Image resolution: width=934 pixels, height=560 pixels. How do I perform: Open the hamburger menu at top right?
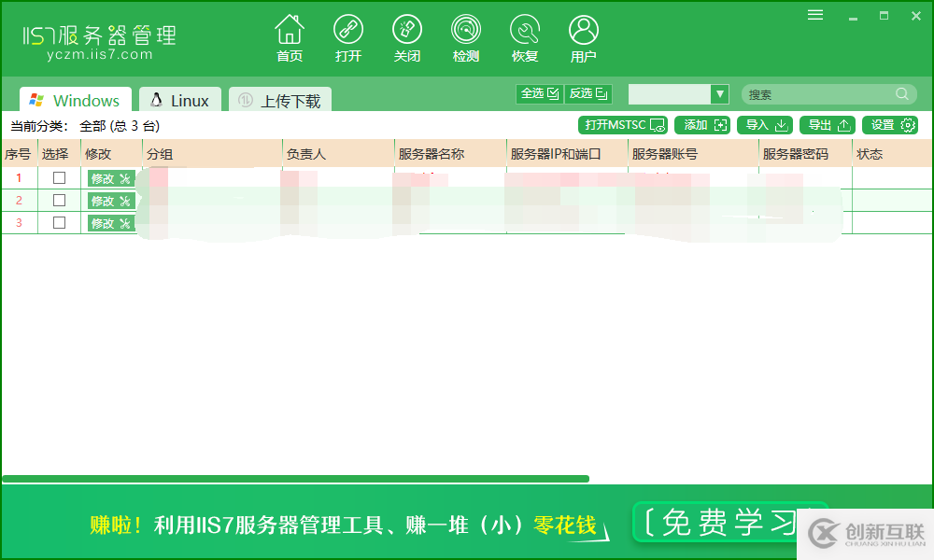814,14
